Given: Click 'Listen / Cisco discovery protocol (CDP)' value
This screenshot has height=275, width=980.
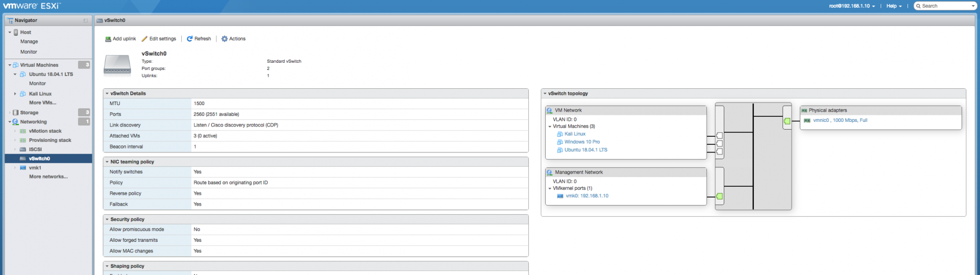Looking at the screenshot, I should 236,125.
